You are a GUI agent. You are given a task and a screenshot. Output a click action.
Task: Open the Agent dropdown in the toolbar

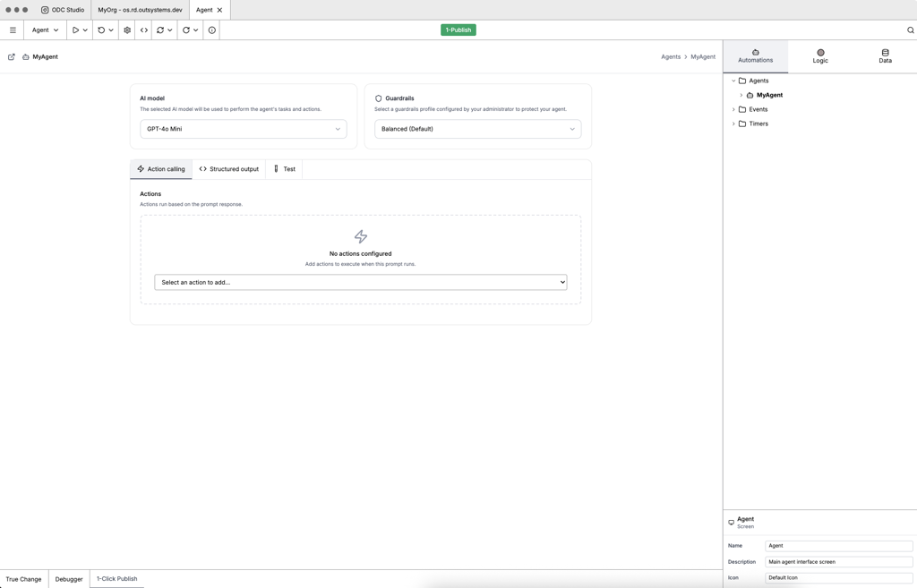click(x=45, y=30)
